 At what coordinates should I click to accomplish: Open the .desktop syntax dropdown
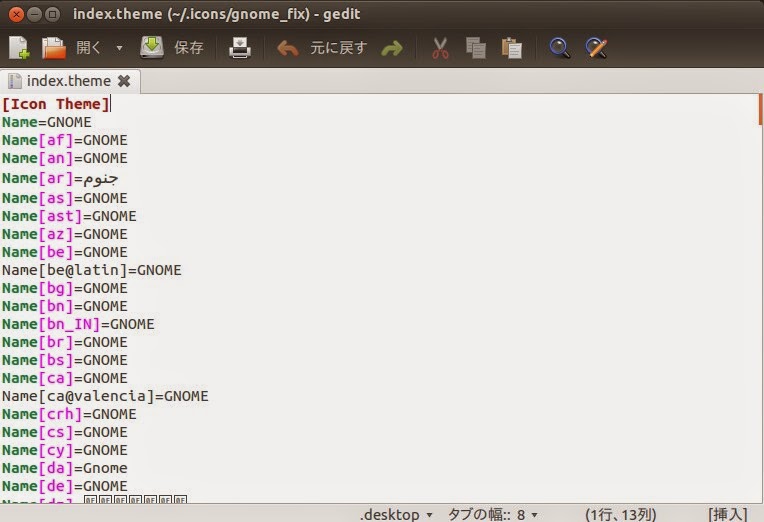[x=396, y=515]
